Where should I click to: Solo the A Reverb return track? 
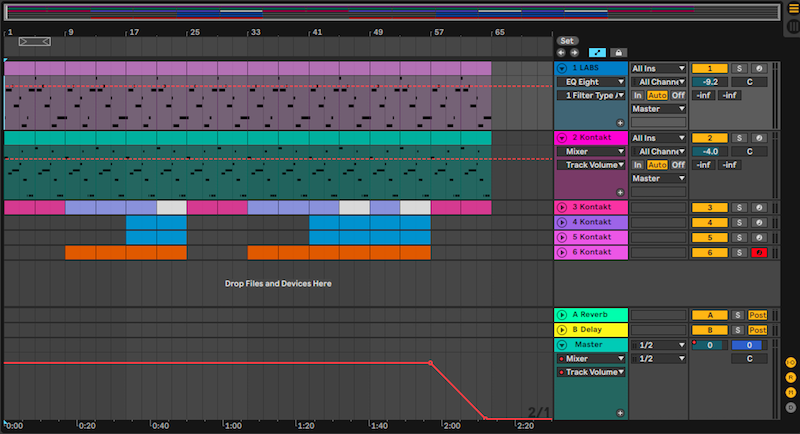(738, 316)
